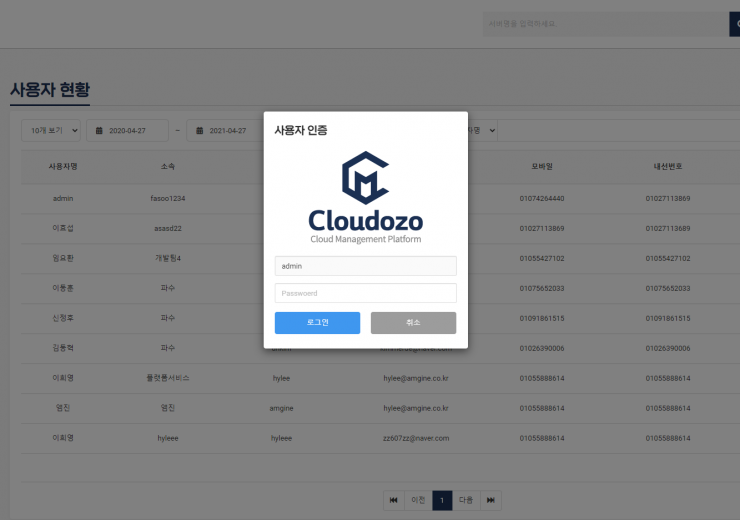Click the server name search box
Viewport: 740px width, 520px height.
tap(604, 24)
